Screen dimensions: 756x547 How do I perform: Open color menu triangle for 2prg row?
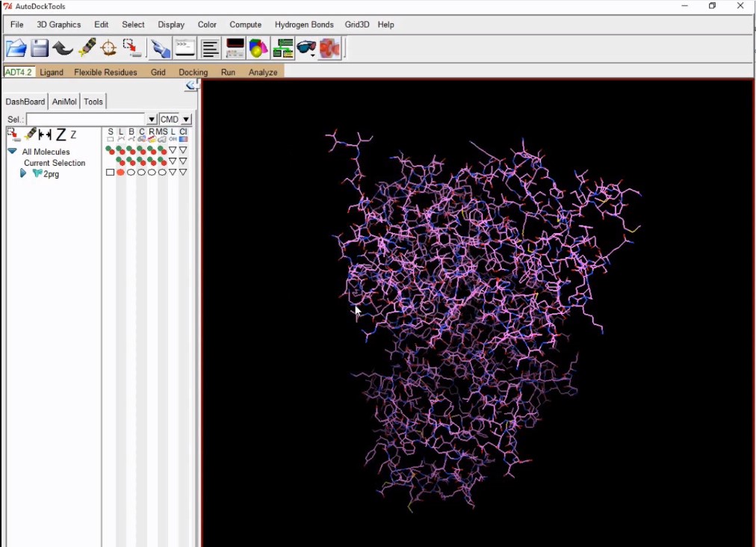point(183,173)
